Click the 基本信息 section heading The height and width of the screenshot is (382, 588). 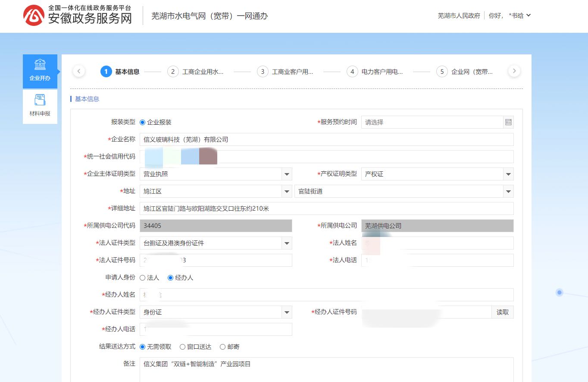[x=87, y=99]
